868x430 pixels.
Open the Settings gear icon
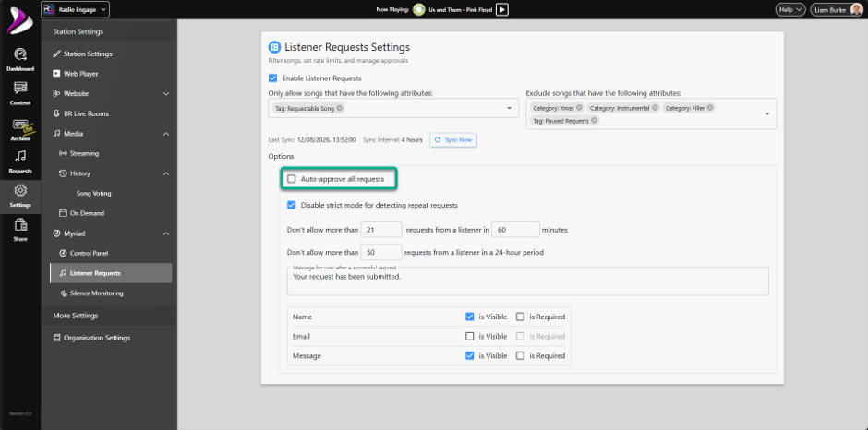tap(20, 190)
